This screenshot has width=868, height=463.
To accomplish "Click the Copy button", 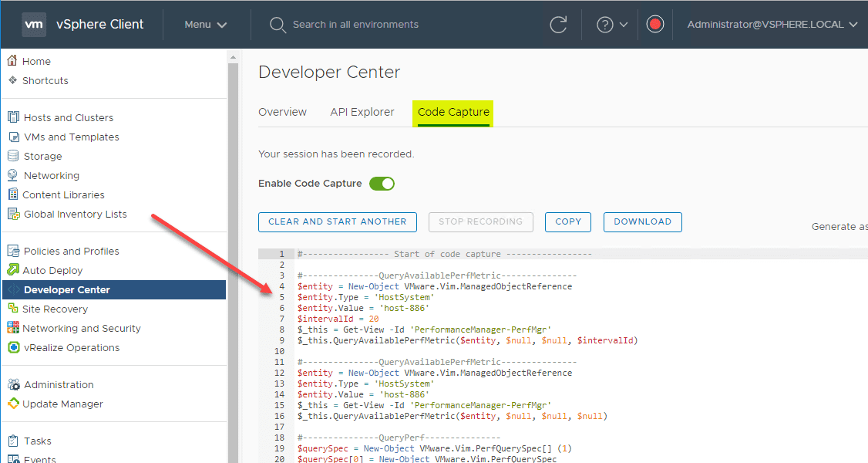I will (568, 222).
